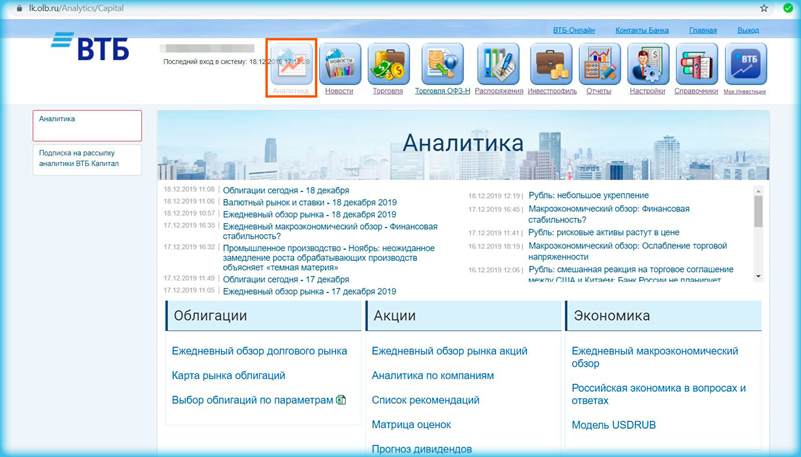Screen dimensions: 801x457
Task: Open Ежедневный обзор рынка - 17 декабря 2019
Action: coord(310,292)
